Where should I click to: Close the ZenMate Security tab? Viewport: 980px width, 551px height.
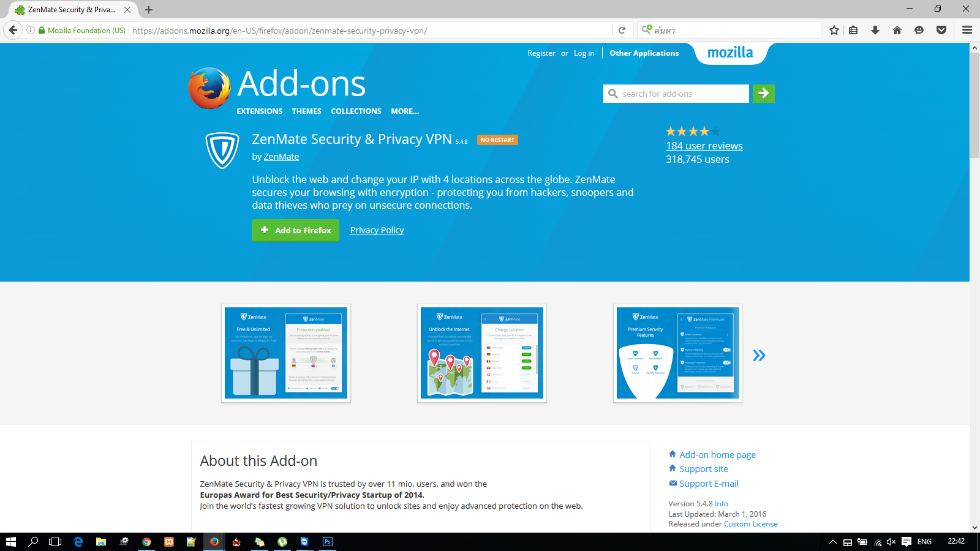point(127,10)
